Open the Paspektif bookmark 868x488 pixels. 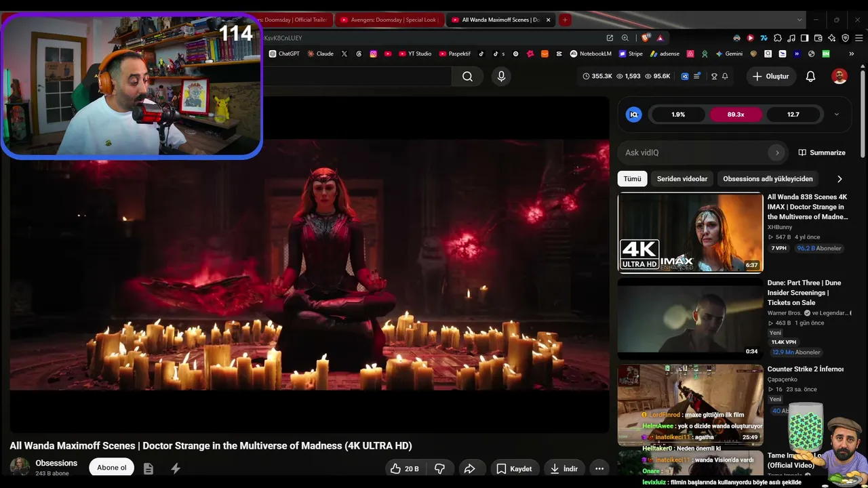(454, 54)
